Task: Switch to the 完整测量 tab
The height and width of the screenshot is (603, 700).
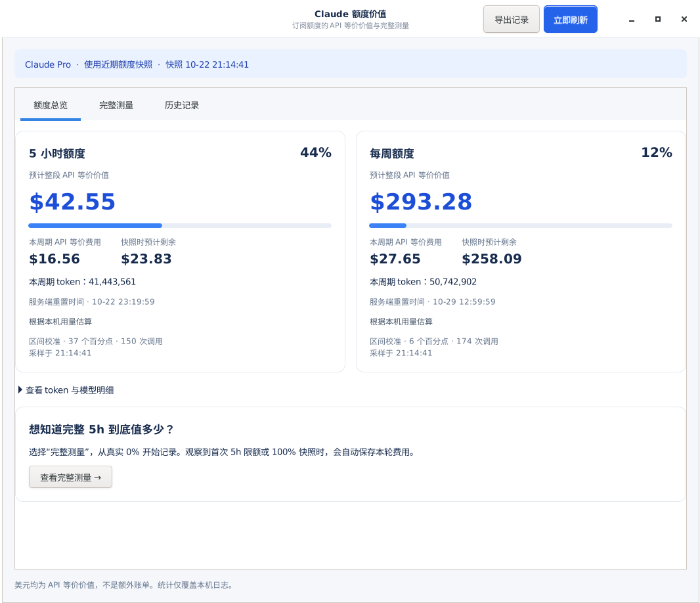Action: tap(116, 105)
